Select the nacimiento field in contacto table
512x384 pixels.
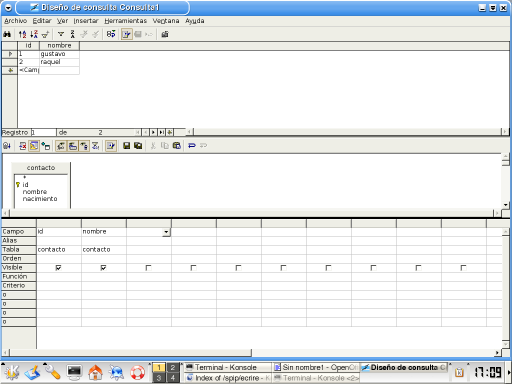tap(40, 199)
